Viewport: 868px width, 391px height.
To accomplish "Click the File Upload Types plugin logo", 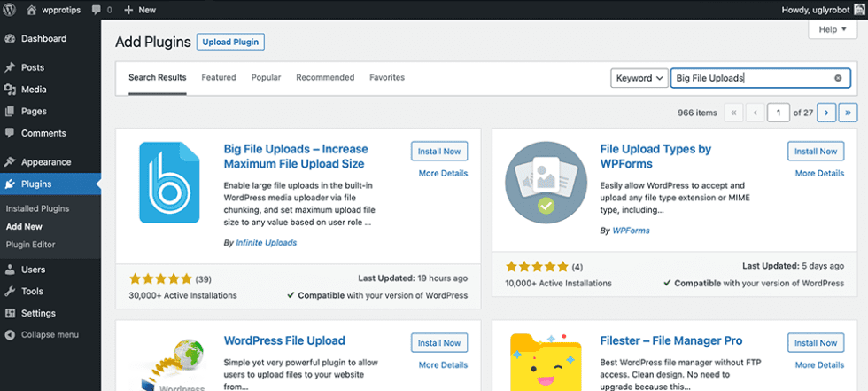I will click(x=546, y=183).
